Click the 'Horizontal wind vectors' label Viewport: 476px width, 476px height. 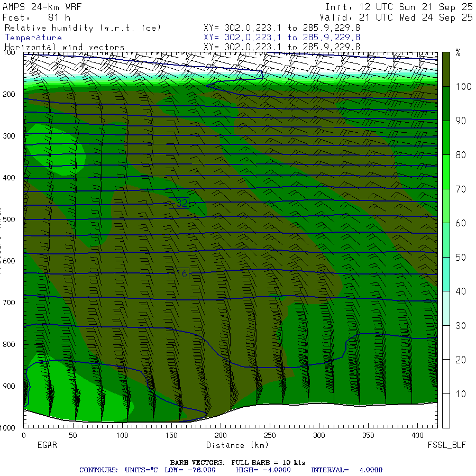pyautogui.click(x=65, y=48)
